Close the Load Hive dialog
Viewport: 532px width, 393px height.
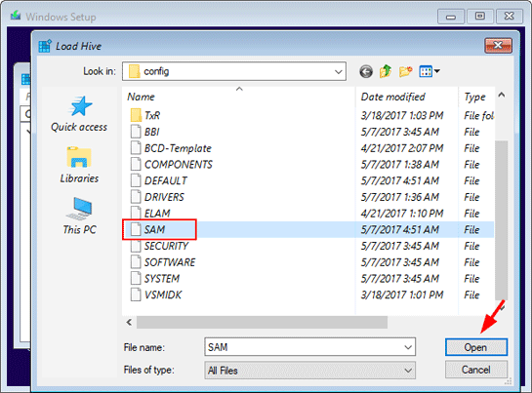[498, 46]
